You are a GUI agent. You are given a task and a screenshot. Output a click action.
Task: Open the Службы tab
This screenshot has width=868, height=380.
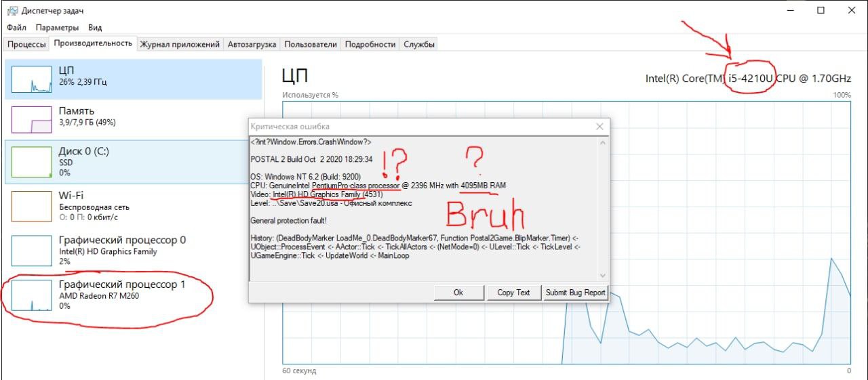point(419,44)
